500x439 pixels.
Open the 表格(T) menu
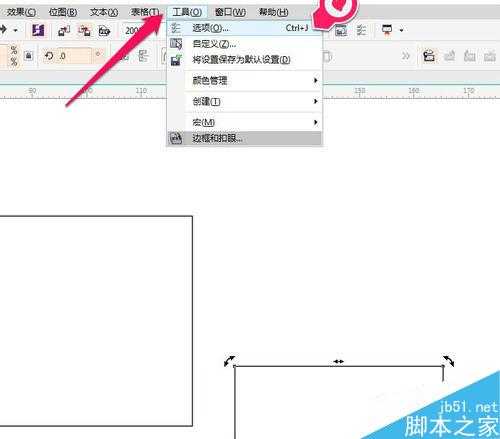tap(145, 12)
